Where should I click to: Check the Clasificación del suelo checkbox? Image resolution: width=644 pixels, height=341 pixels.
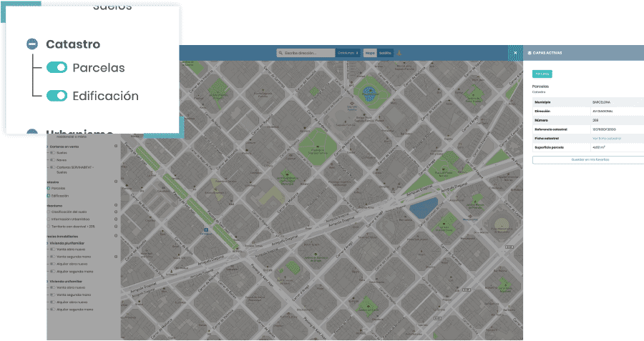[49, 212]
